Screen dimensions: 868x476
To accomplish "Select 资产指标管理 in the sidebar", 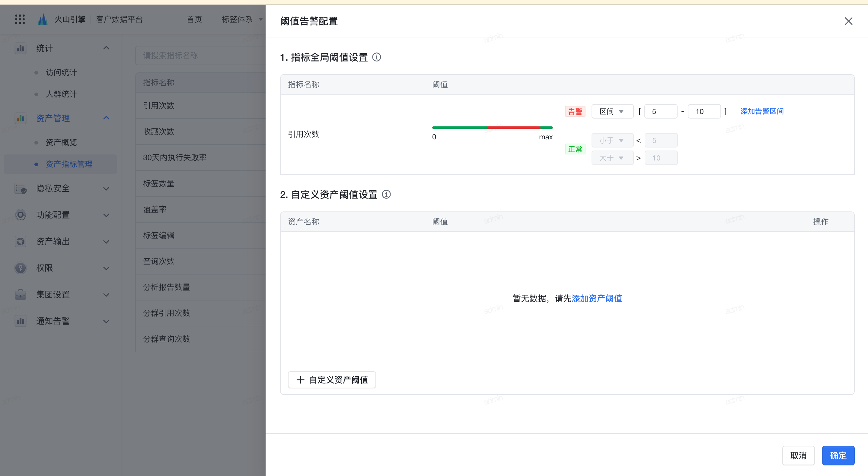I will (x=60, y=164).
